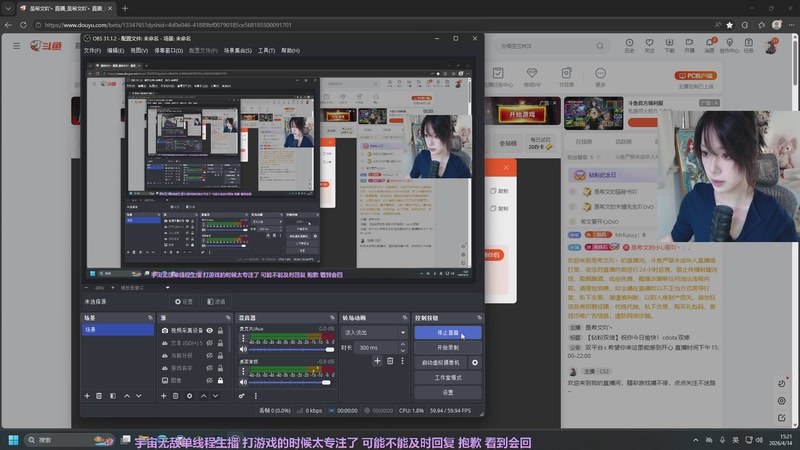This screenshot has width=800, height=450.
Task: Toggle lock on 文本 (GDI+) source
Action: coord(220,343)
